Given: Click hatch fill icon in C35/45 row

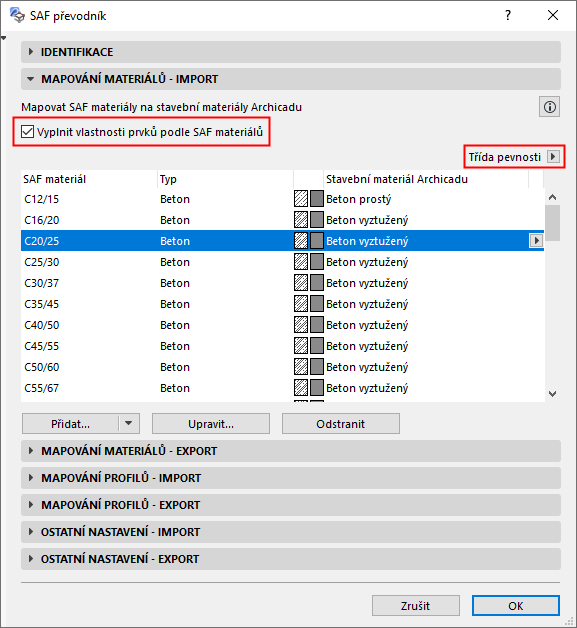Looking at the screenshot, I should (301, 304).
